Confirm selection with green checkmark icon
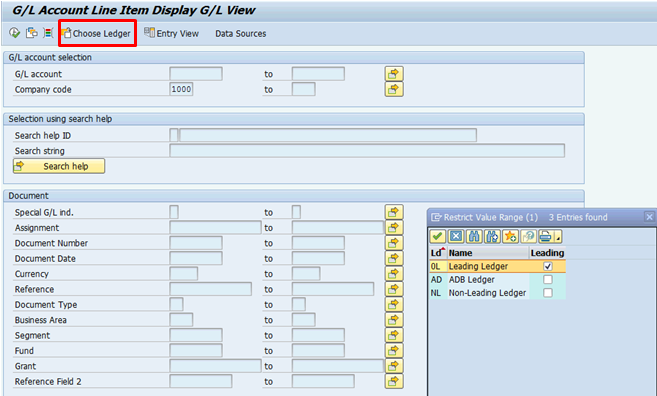This screenshot has width=657, height=396. 437,236
